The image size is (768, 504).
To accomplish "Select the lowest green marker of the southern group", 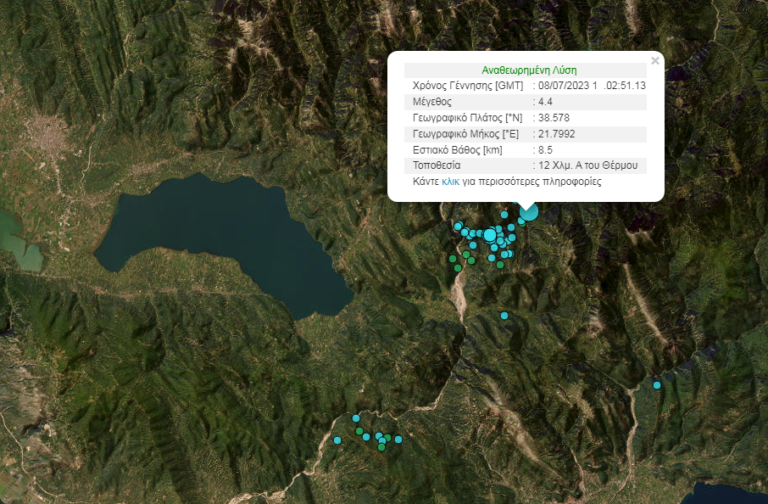I will [382, 447].
